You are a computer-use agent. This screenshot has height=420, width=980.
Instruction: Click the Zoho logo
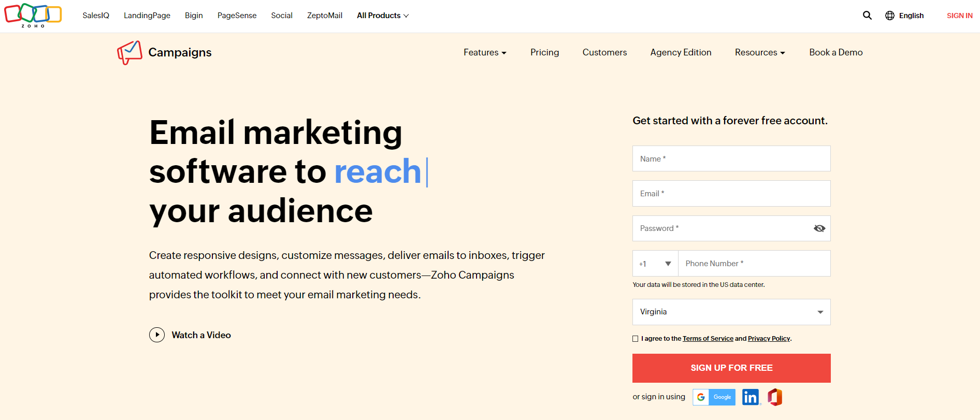[33, 16]
